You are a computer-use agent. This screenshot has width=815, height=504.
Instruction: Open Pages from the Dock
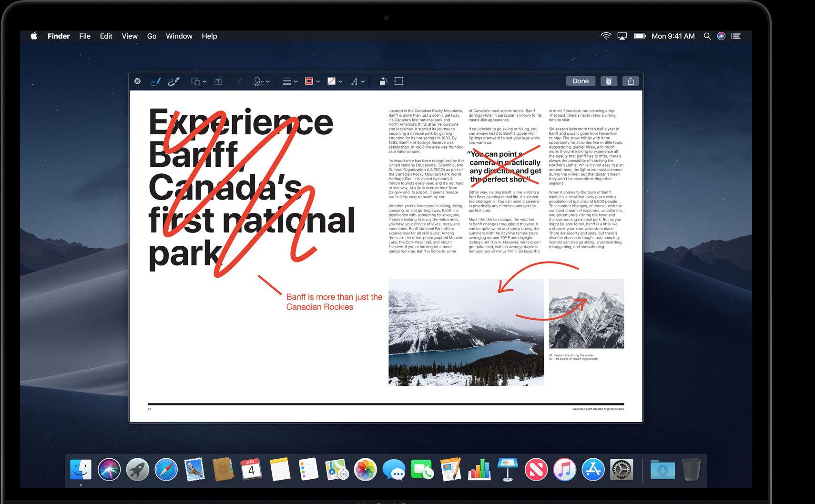point(450,470)
